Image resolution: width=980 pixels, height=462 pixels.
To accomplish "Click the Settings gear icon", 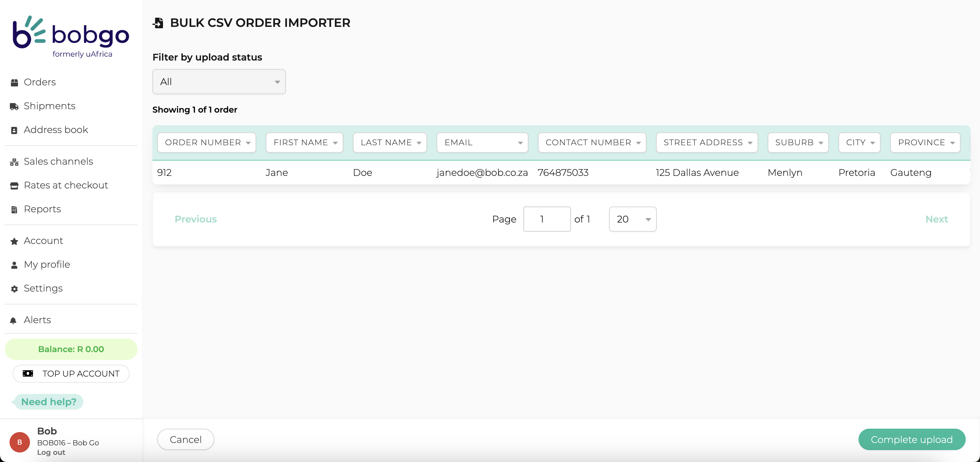I will click(14, 289).
